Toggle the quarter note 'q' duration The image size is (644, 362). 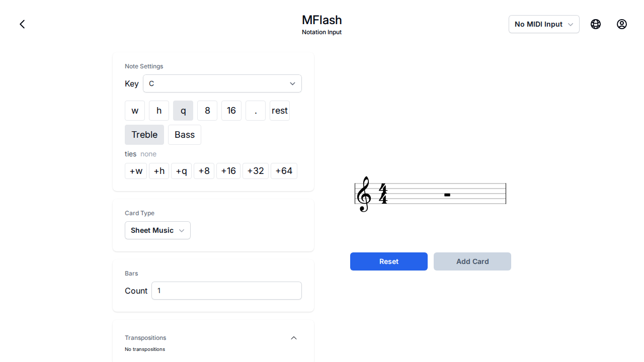click(x=183, y=111)
